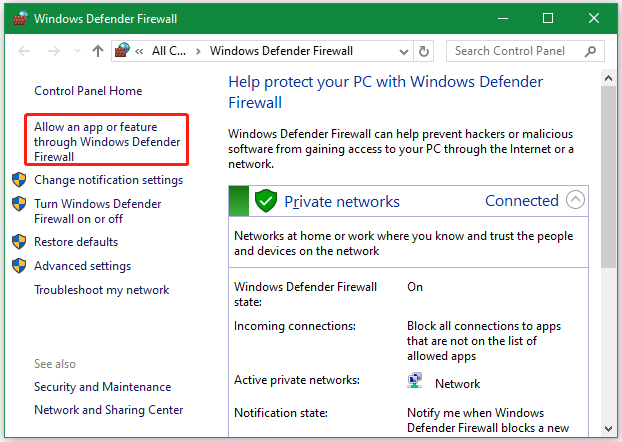The width and height of the screenshot is (622, 442).
Task: Go back with the back arrow
Action: coord(24,51)
